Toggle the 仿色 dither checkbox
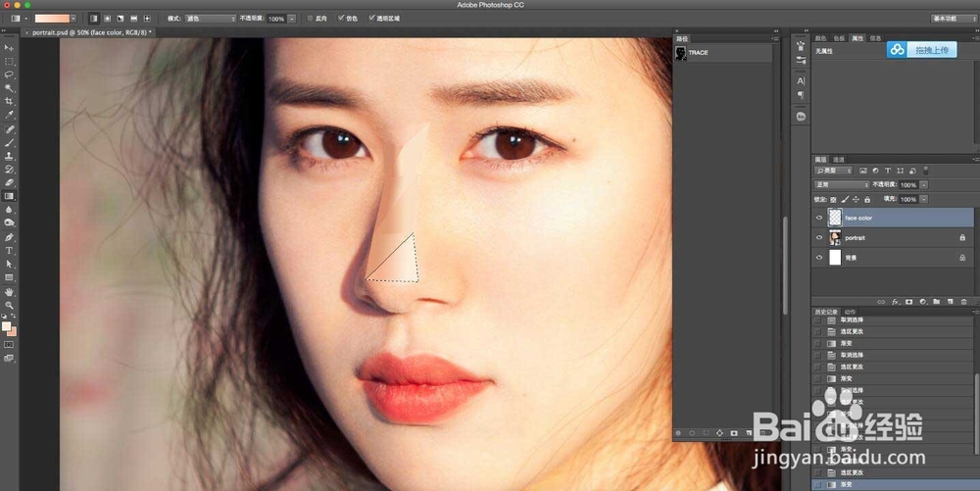Image resolution: width=980 pixels, height=491 pixels. tap(341, 19)
